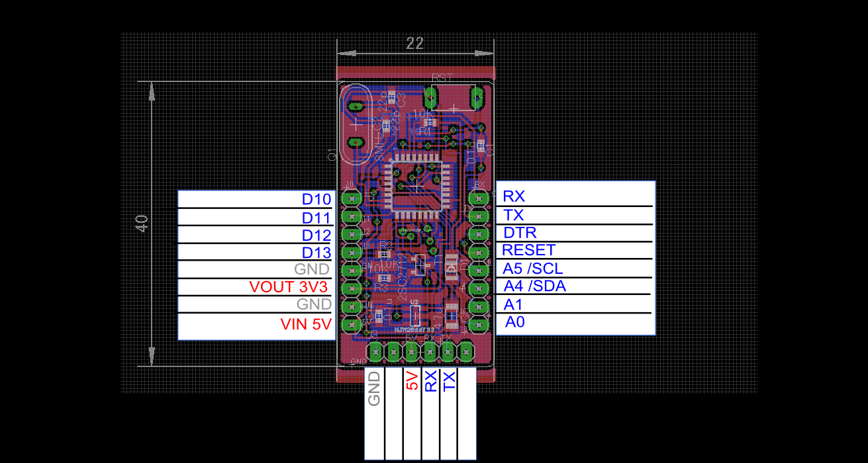The height and width of the screenshot is (463, 868).
Task: Select the Q1 crystal oscillator footprint
Action: point(356,122)
